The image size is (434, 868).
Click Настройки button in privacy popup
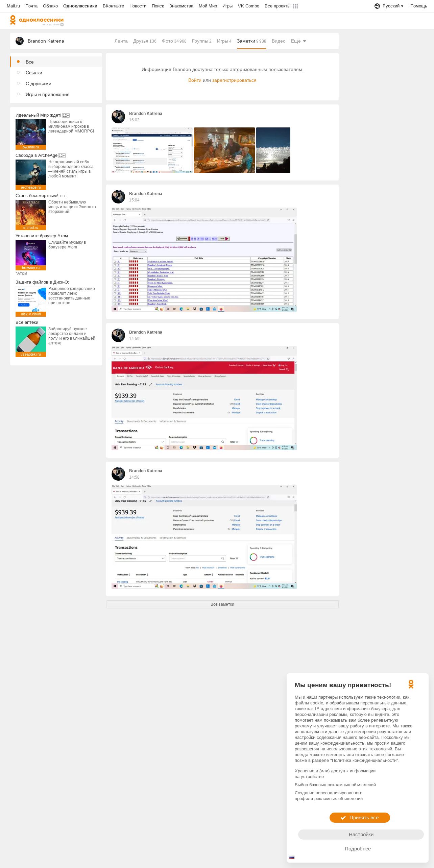[x=361, y=835]
